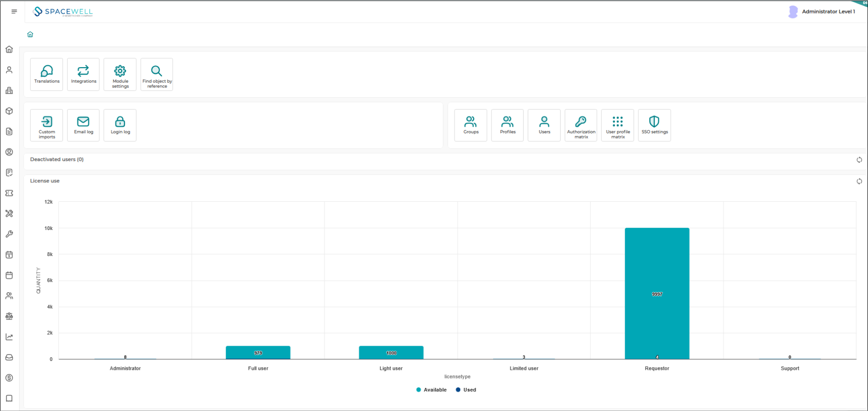This screenshot has width=868, height=411.
Task: Open Email log tile
Action: [x=83, y=125]
